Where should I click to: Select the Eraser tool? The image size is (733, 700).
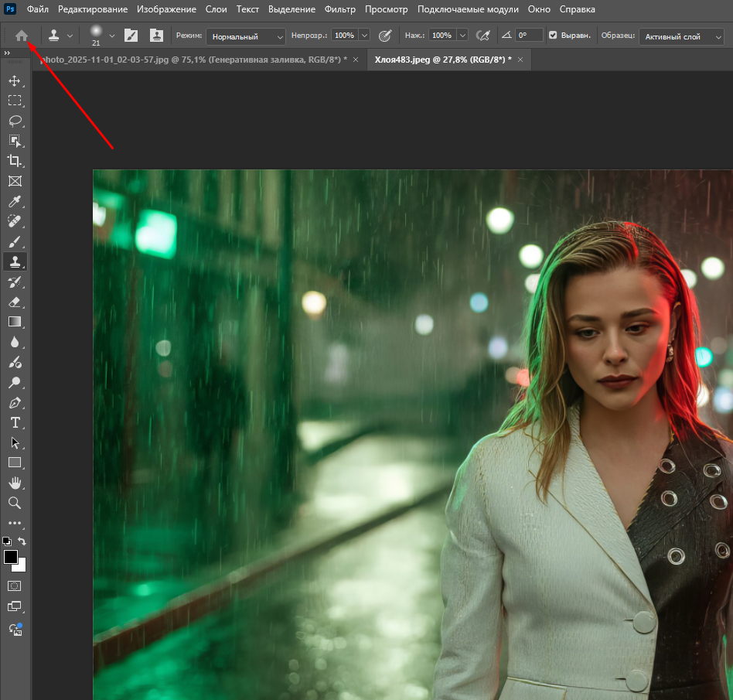tap(15, 302)
